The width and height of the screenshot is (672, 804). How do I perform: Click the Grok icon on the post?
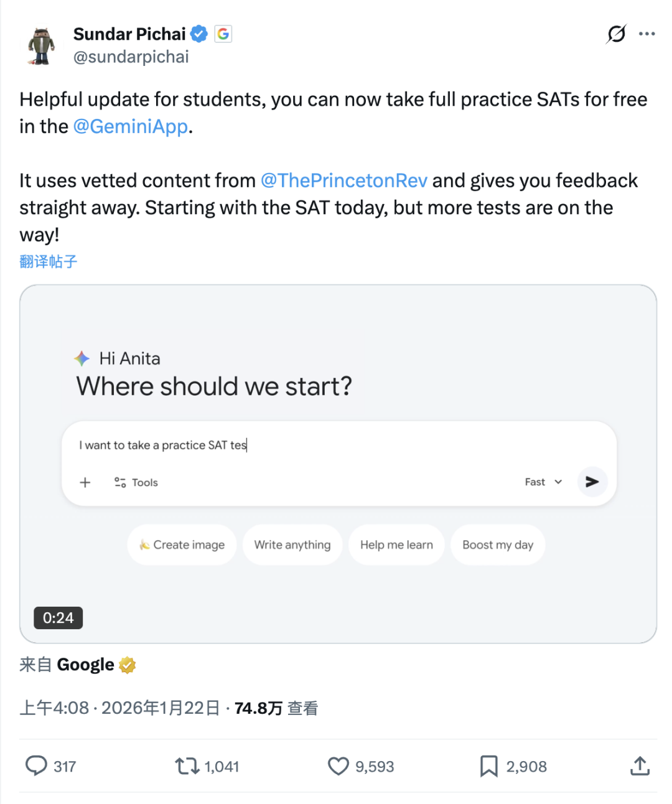tap(616, 34)
